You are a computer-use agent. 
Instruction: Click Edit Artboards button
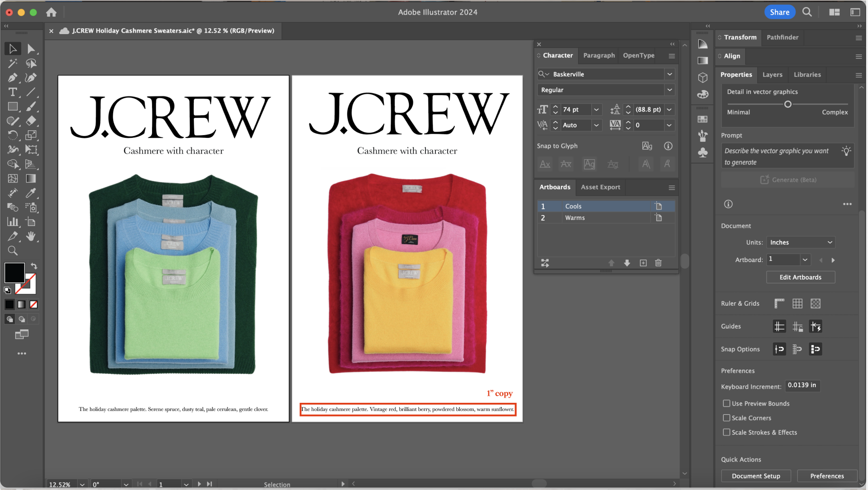[x=801, y=277]
